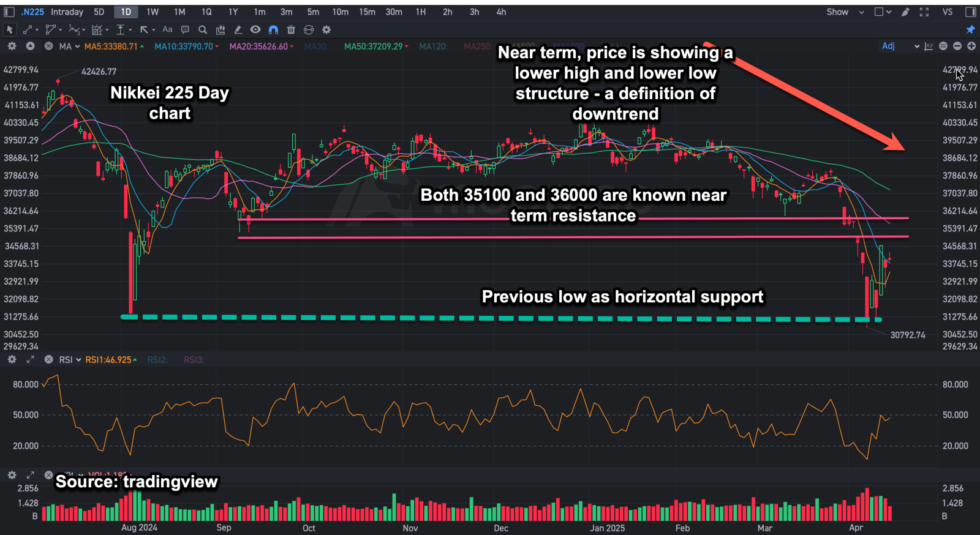The image size is (980, 535).
Task: Select the arrow annotation tool
Action: coord(144,29)
